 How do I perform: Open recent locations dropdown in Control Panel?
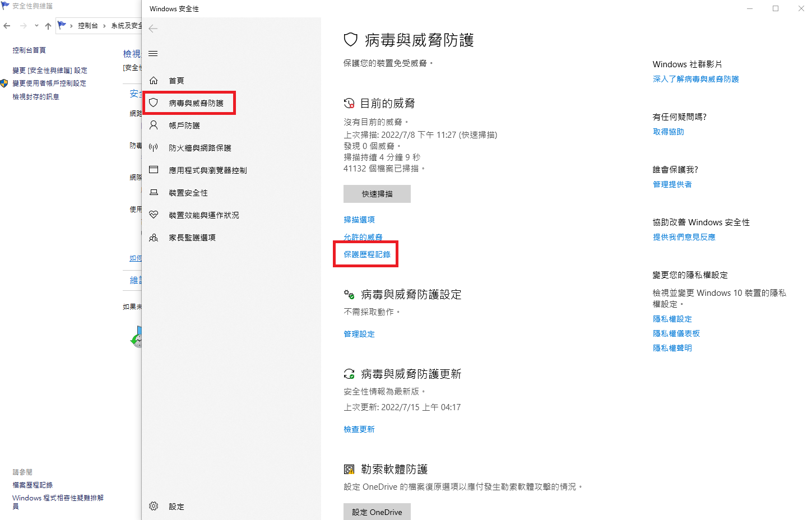tap(36, 26)
